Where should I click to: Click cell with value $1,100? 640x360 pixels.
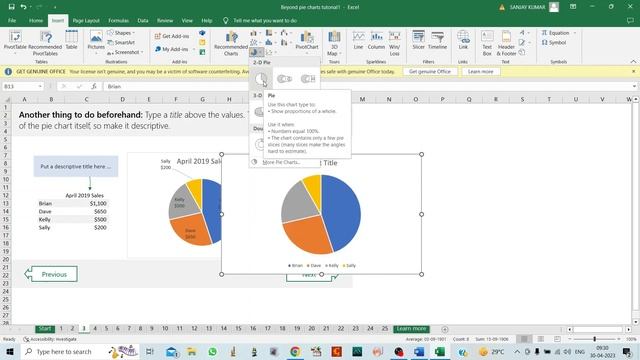click(x=87, y=203)
